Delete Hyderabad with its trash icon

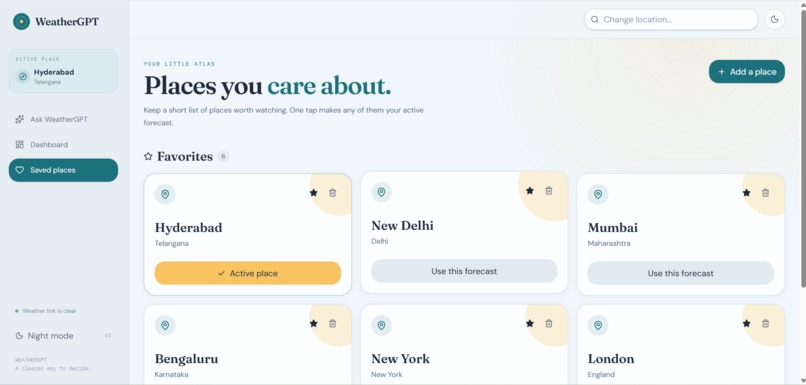[333, 193]
